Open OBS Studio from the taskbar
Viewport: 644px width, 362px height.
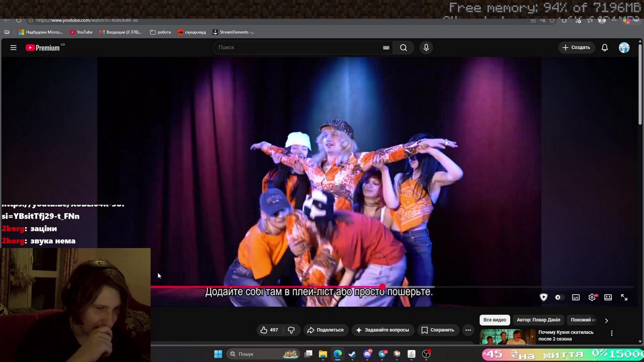pos(426,354)
